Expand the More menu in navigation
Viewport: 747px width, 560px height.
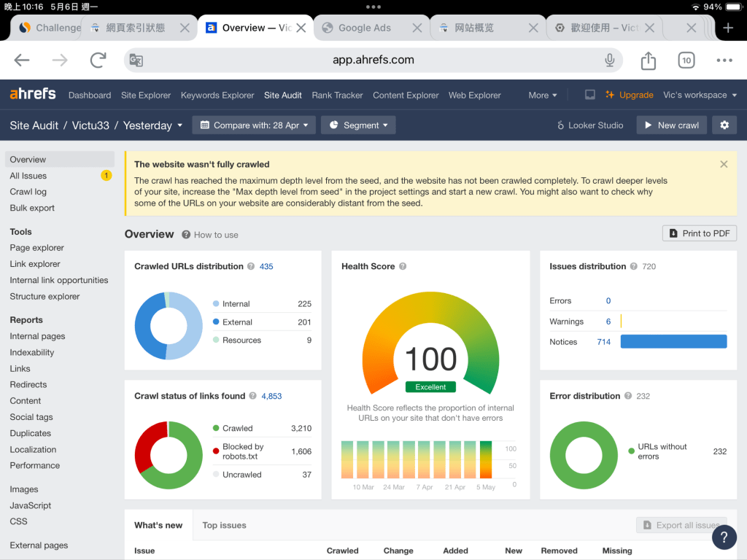tap(543, 95)
